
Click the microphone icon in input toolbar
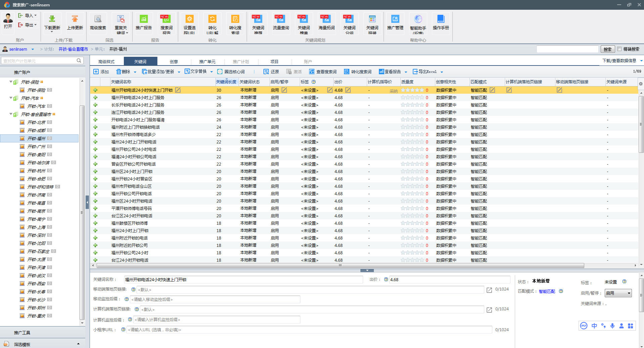pyautogui.click(x=612, y=325)
